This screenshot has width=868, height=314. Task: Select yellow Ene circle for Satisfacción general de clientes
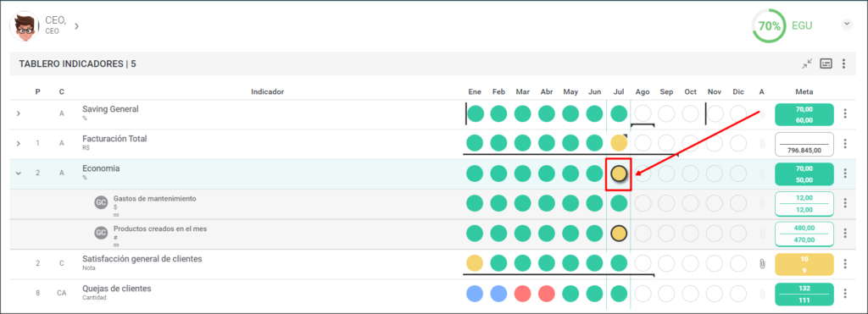pos(475,263)
